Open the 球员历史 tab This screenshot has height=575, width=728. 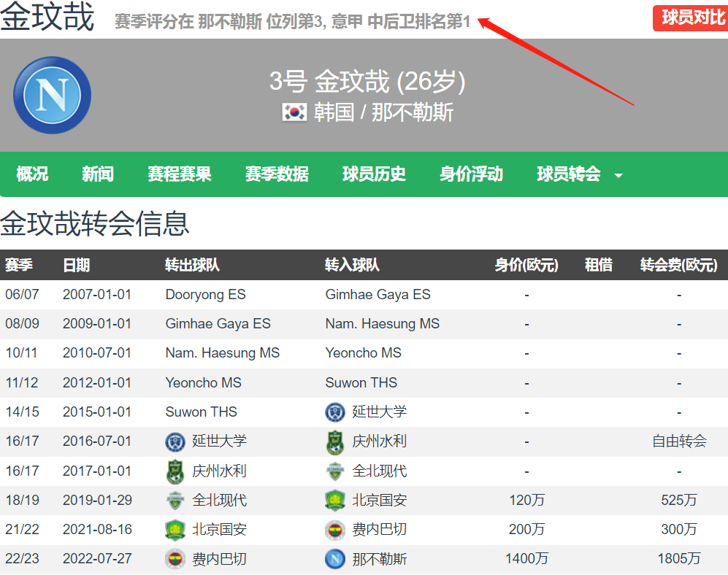pyautogui.click(x=374, y=174)
